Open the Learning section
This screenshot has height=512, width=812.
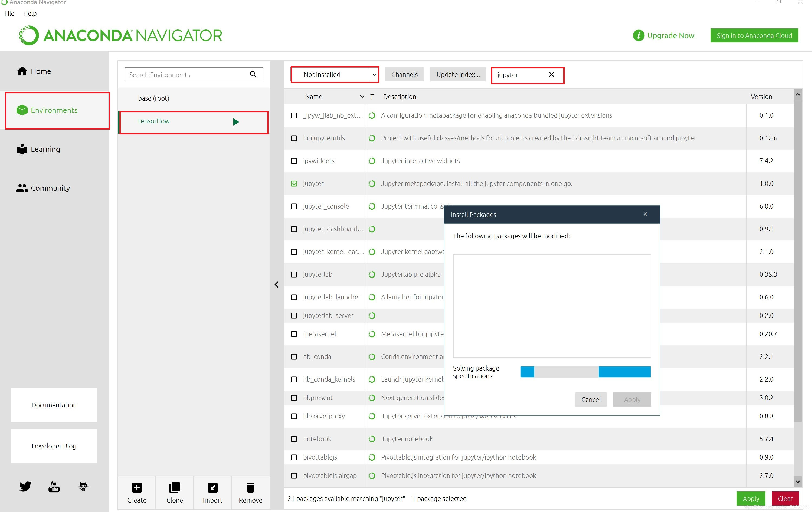(38, 149)
